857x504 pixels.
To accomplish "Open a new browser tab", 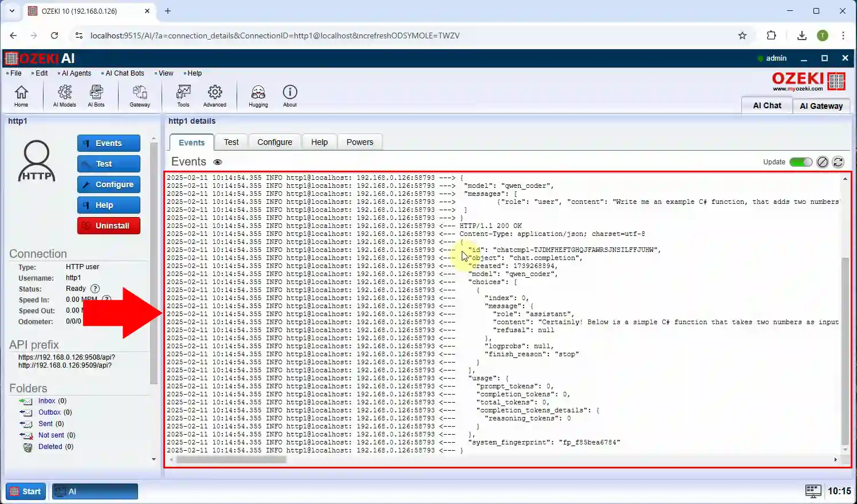I will point(168,11).
